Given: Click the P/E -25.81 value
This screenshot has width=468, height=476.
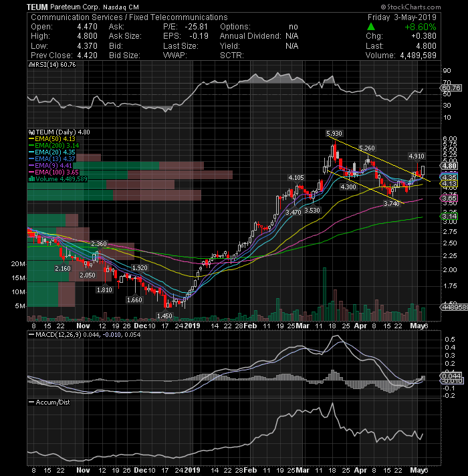Looking at the screenshot, I should click(x=196, y=27).
